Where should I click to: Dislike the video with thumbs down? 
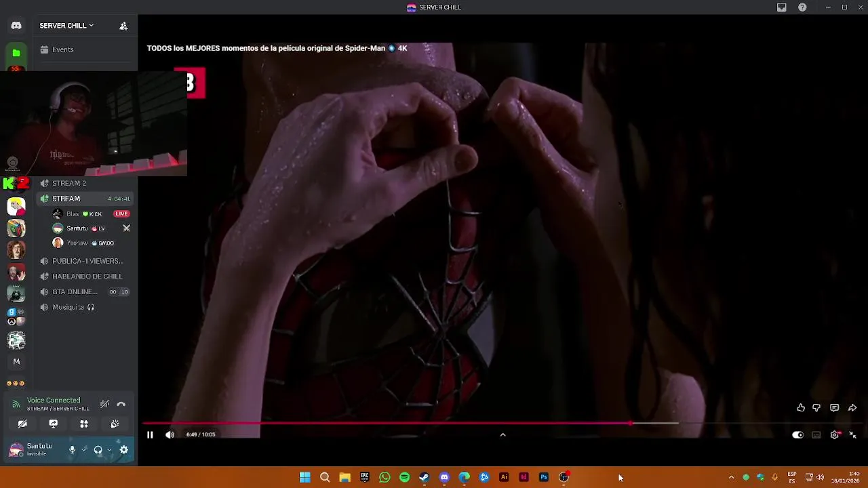[x=816, y=408]
